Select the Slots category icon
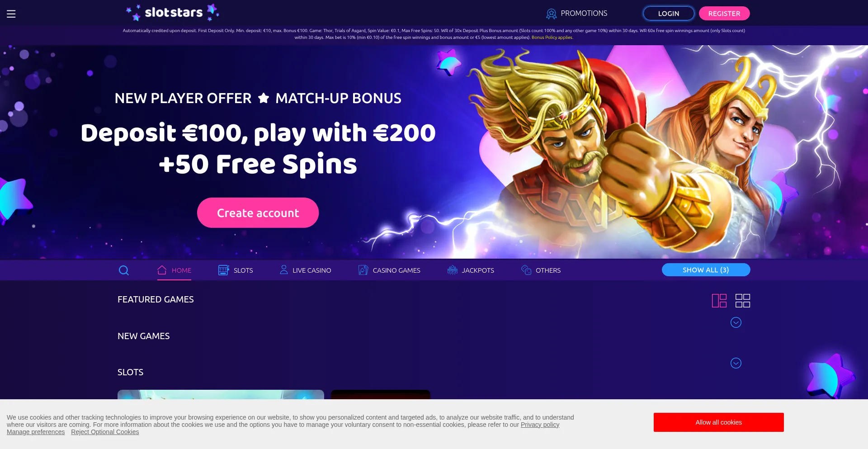This screenshot has width=868, height=449. click(x=223, y=270)
